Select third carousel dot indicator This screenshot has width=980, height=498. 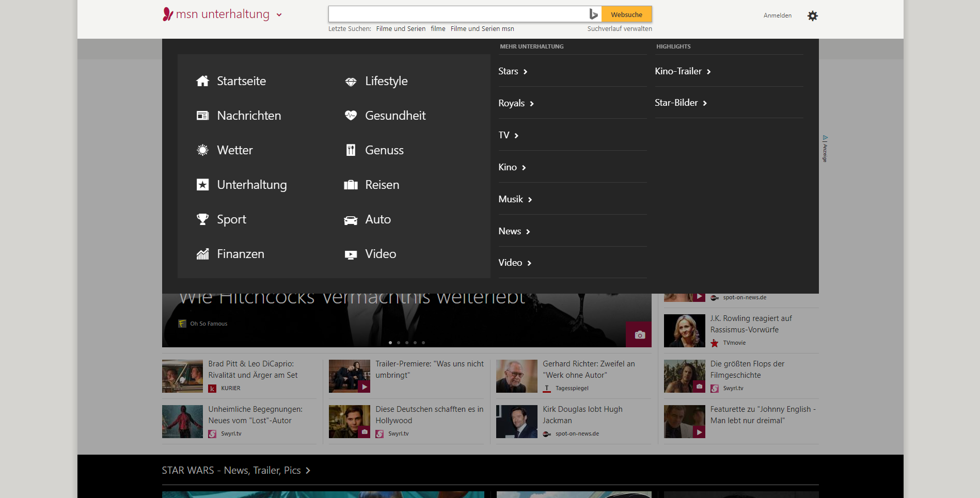[x=407, y=343]
